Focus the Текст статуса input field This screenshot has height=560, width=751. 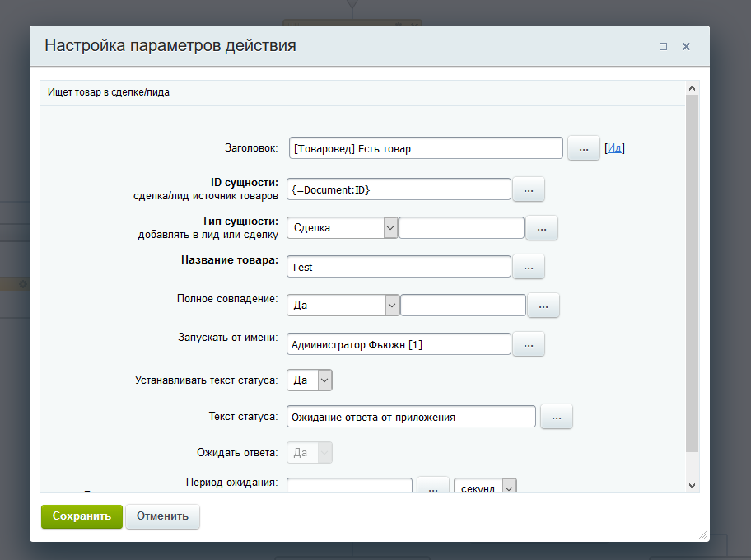411,417
